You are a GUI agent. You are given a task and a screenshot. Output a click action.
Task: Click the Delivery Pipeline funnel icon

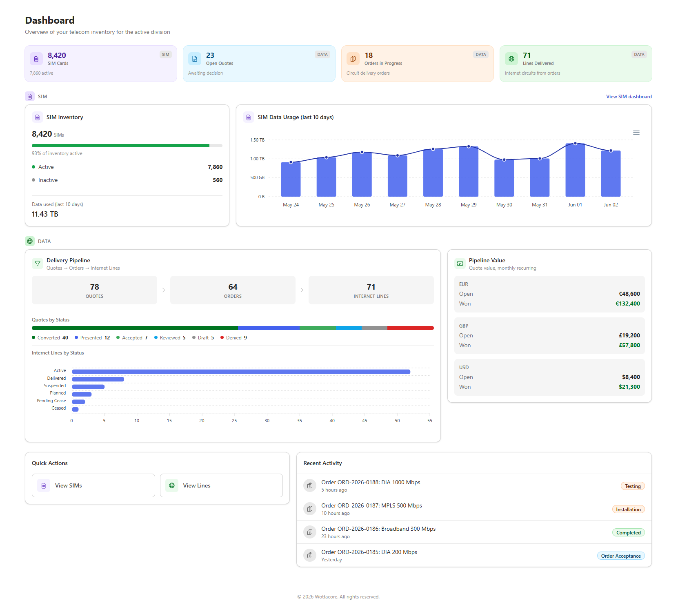click(38, 264)
